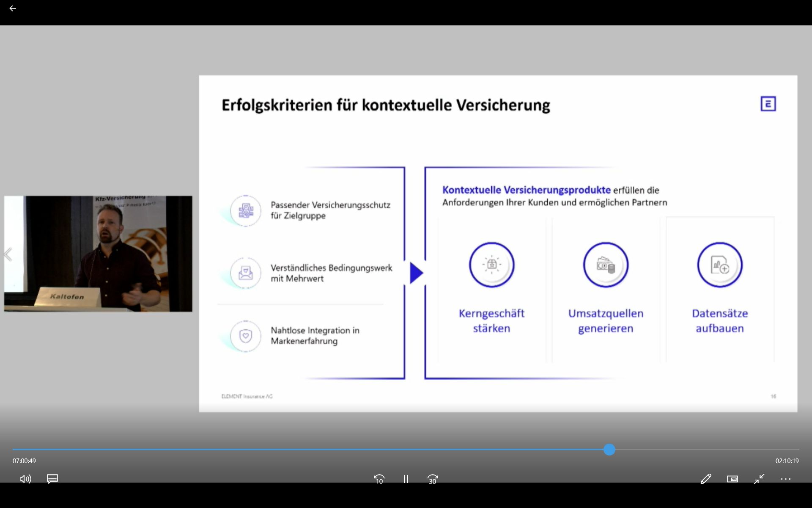The image size is (812, 508).
Task: Click the Datensätze aufbauen circle icon
Action: (719, 265)
